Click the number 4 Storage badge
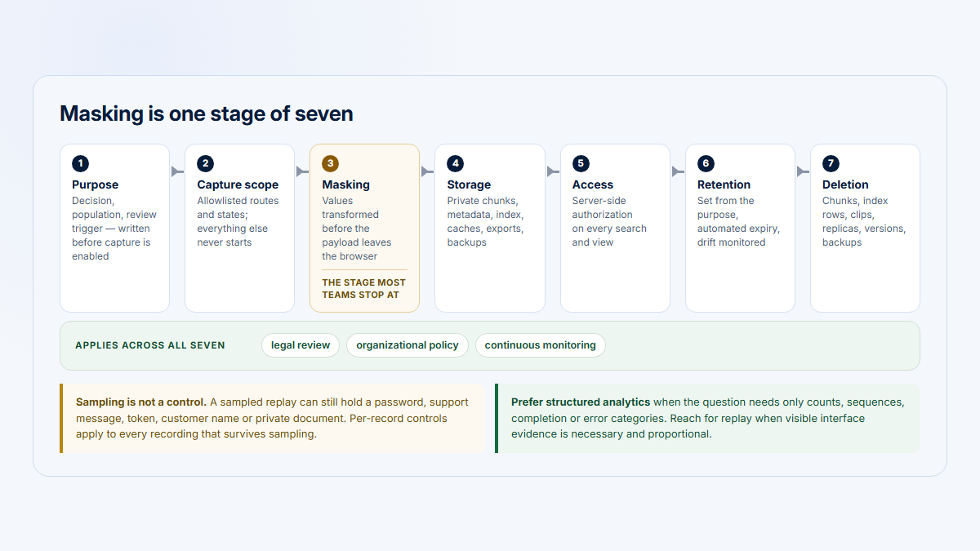980x551 pixels. [x=455, y=163]
